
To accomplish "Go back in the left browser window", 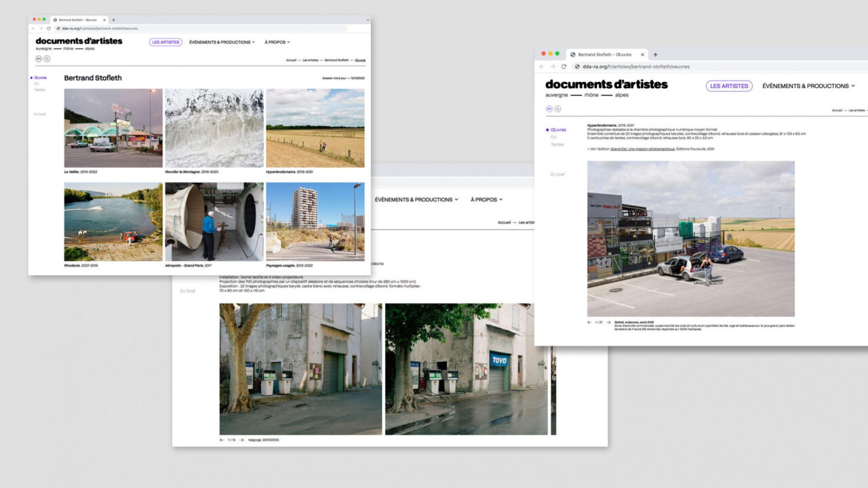I will (33, 28).
